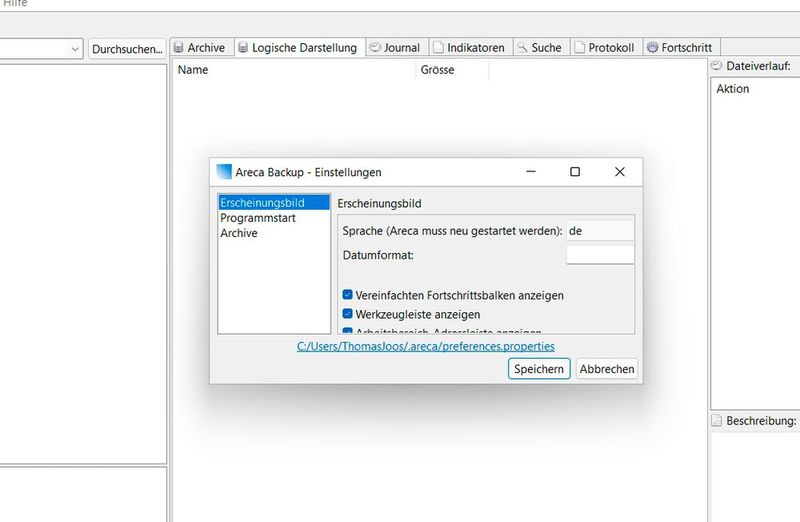Viewport: 800px width, 522px height.
Task: Click the magnifier icon on Suche tab
Action: 522,47
